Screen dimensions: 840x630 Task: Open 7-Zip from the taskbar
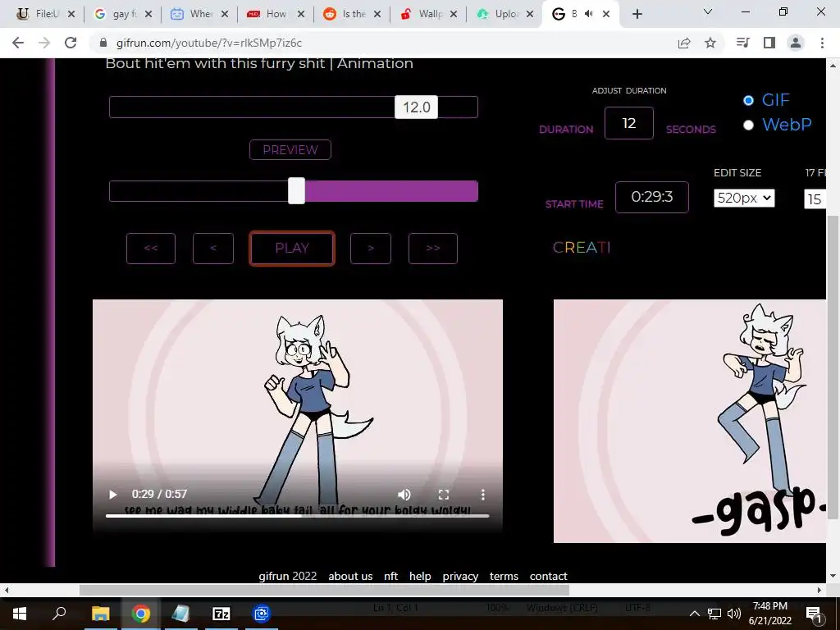point(221,614)
